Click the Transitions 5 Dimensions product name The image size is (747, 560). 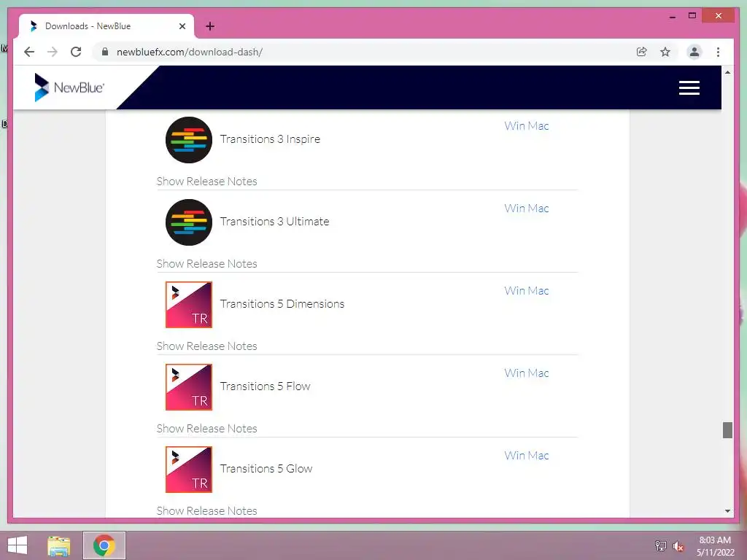coord(282,304)
